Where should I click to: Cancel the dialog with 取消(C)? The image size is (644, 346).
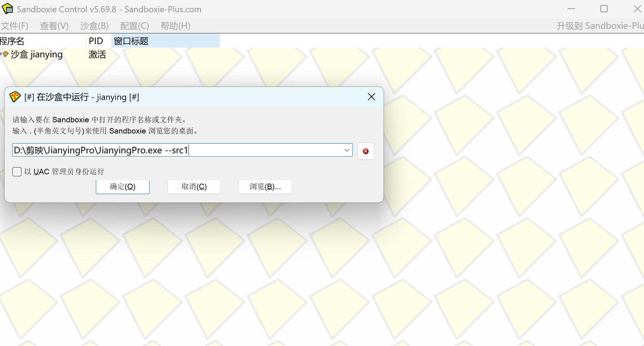pyautogui.click(x=194, y=187)
